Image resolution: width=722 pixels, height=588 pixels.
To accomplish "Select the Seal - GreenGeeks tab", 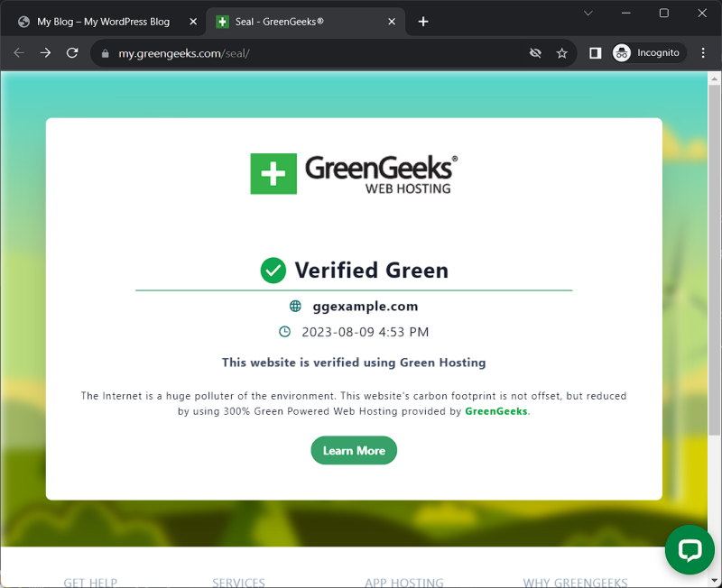I will [x=306, y=22].
